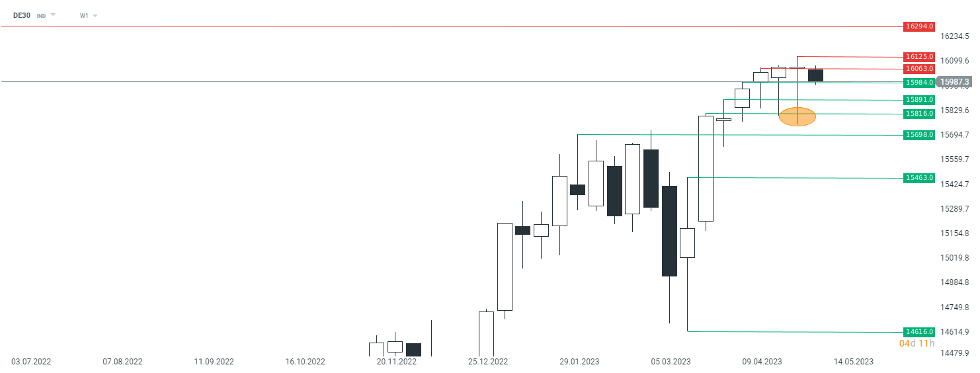Click the 03.07.2022 date label
This screenshot has width=980, height=373.
tap(31, 362)
